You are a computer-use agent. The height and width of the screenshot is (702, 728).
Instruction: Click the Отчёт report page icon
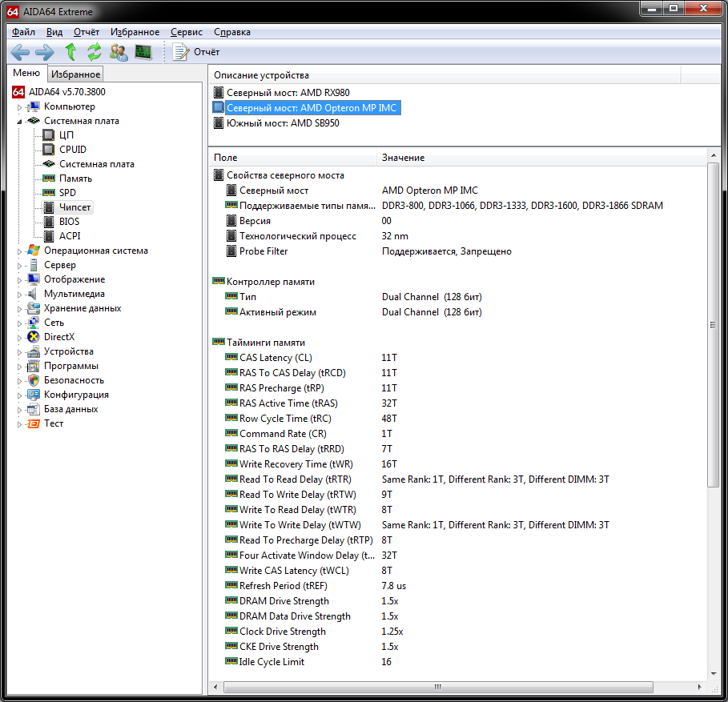click(x=180, y=51)
